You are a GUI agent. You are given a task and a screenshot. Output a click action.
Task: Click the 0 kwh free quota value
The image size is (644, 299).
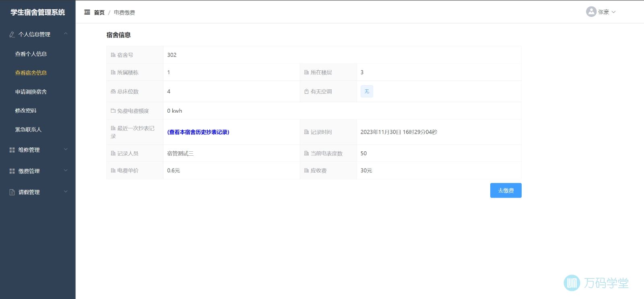[175, 111]
